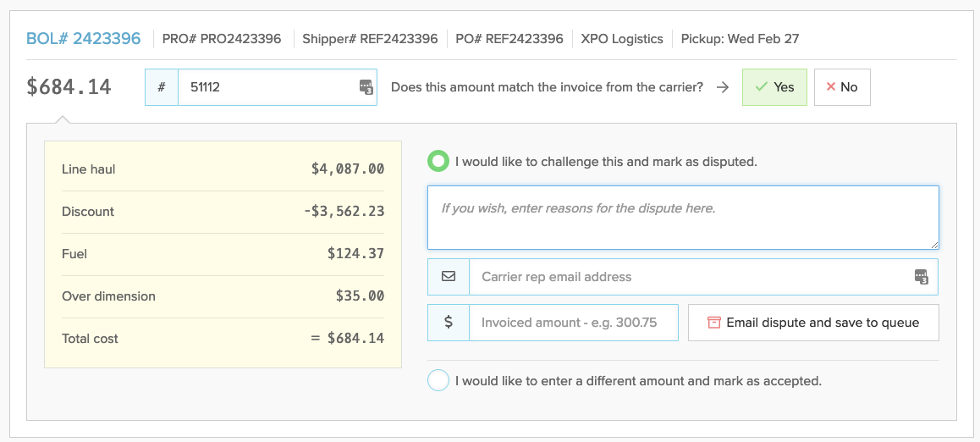This screenshot has height=442, width=980.
Task: Click the green checkmark on Yes button
Action: (761, 87)
